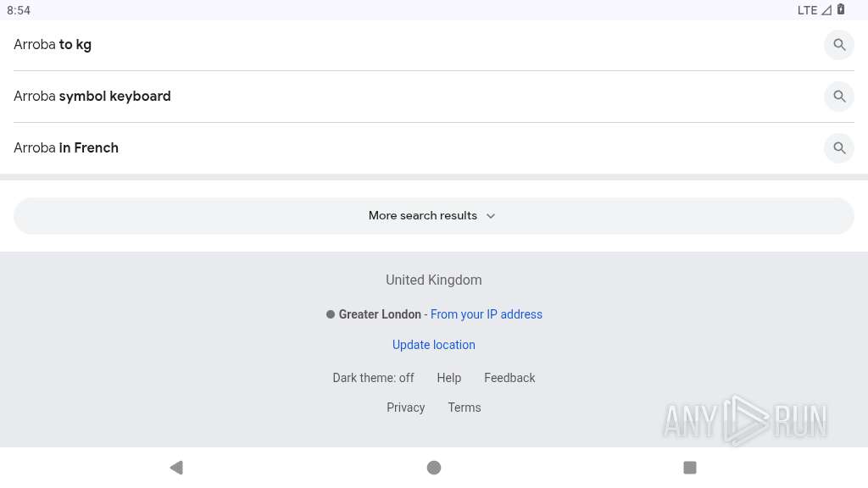Tap the 8:54 clock in status bar

[19, 10]
